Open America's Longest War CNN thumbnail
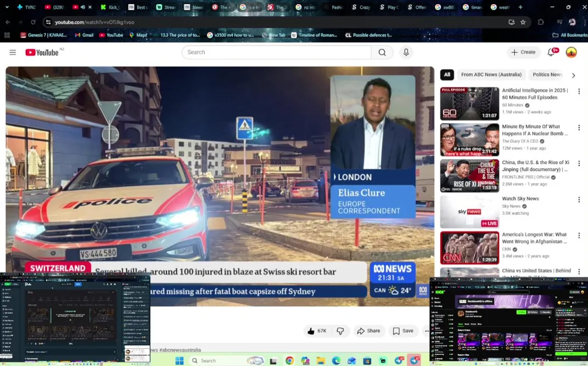 tap(470, 248)
